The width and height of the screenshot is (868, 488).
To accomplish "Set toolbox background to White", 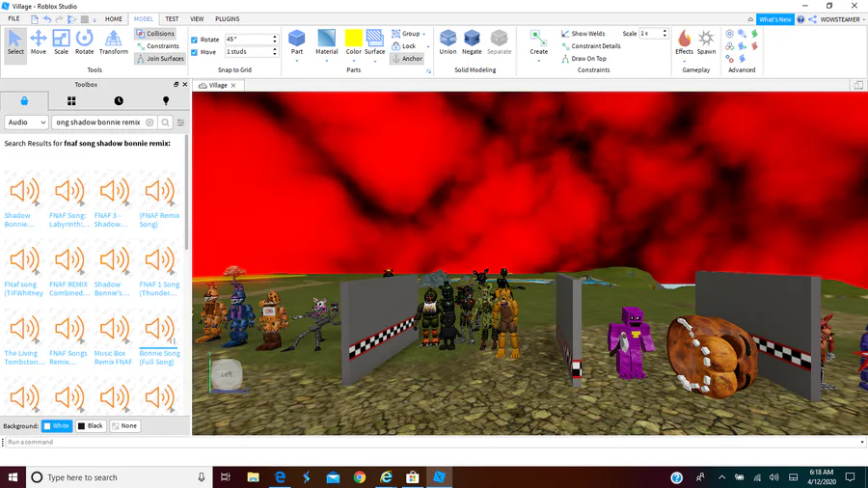I will pos(57,426).
